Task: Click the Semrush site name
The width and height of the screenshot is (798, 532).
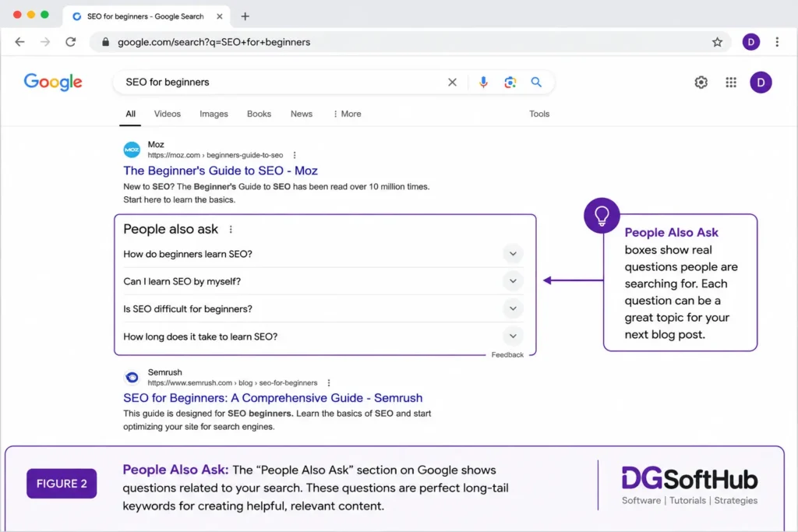Action: [x=165, y=372]
